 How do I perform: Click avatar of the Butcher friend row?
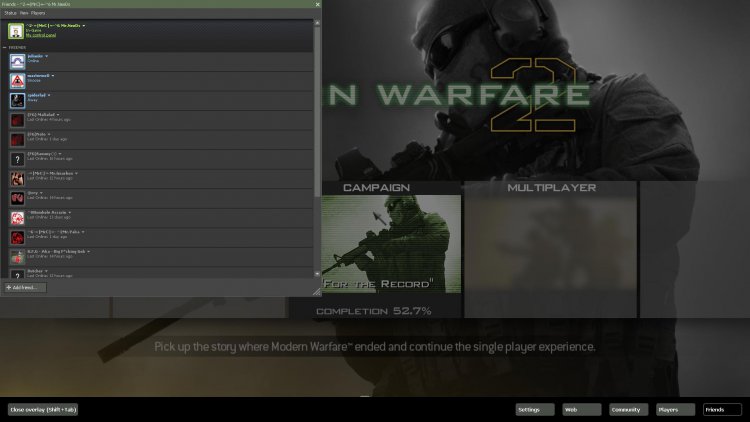coord(17,274)
